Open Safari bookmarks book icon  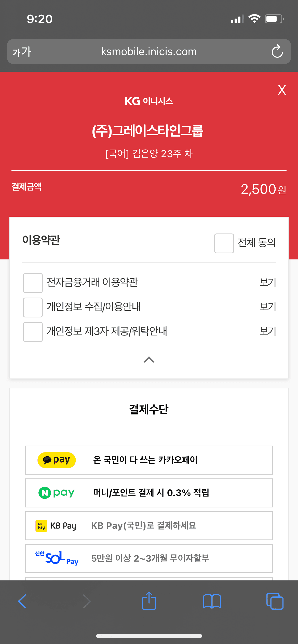tap(212, 601)
